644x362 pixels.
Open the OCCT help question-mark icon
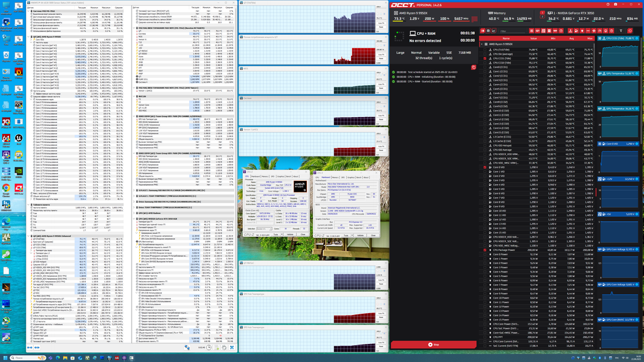(608, 4)
